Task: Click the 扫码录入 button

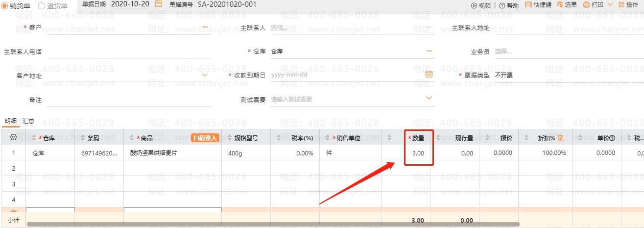Action: coord(205,138)
